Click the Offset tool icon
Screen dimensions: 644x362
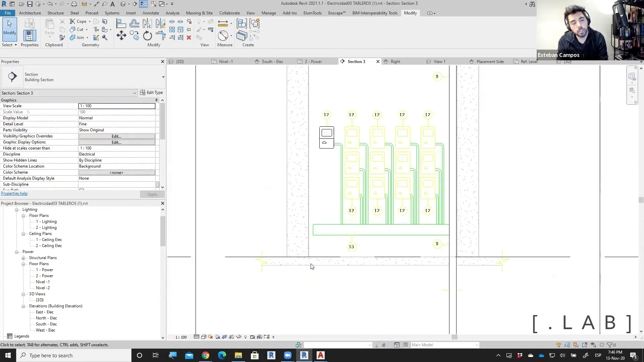tap(135, 23)
